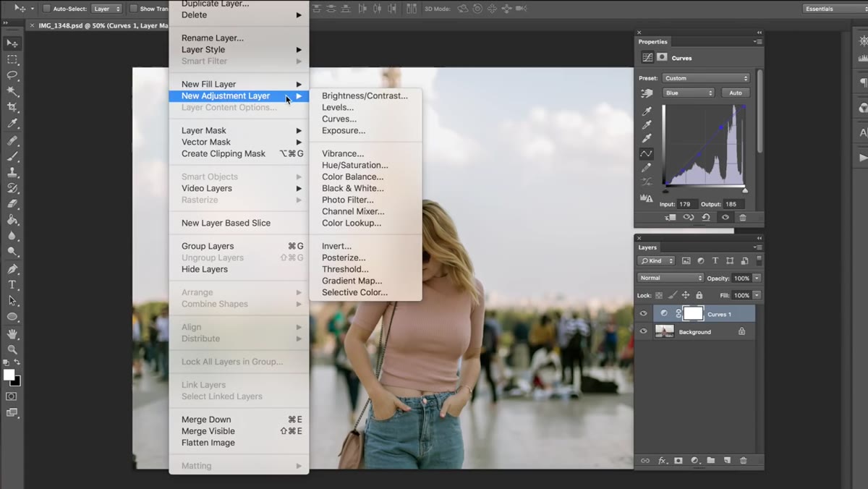
Task: Pick the white point eyedropper in Curves
Action: 647,138
